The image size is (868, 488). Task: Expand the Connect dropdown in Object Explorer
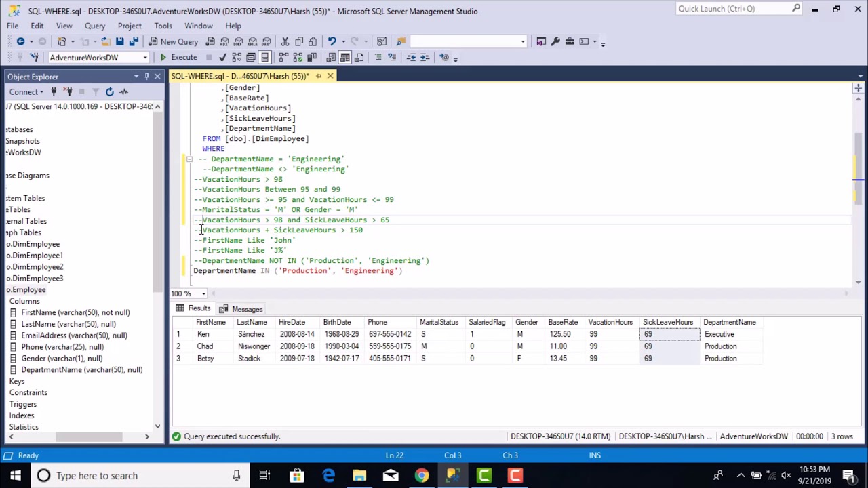[41, 92]
